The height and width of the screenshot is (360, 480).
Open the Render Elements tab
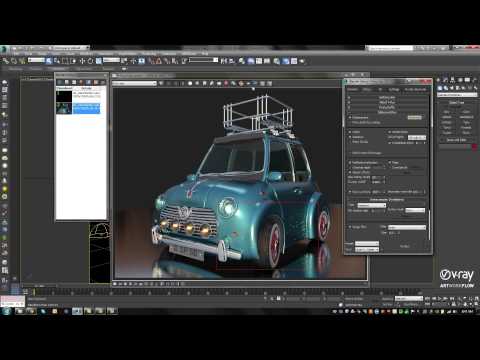pos(415,89)
